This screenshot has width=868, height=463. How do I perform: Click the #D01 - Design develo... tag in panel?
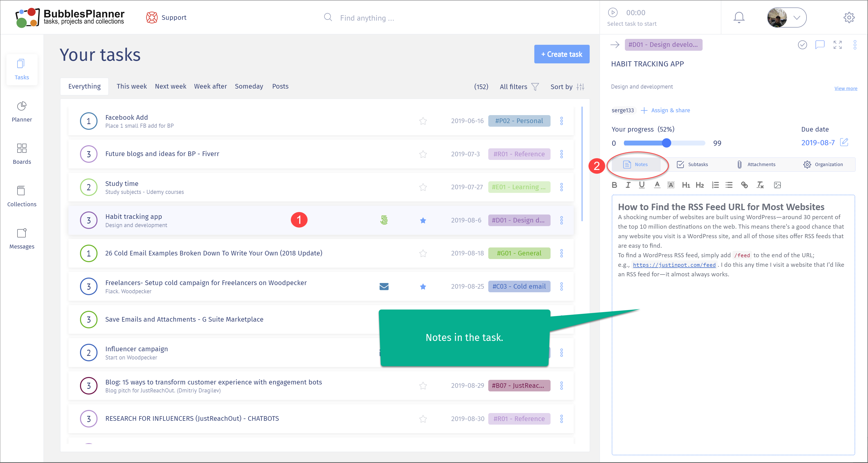[x=663, y=45]
